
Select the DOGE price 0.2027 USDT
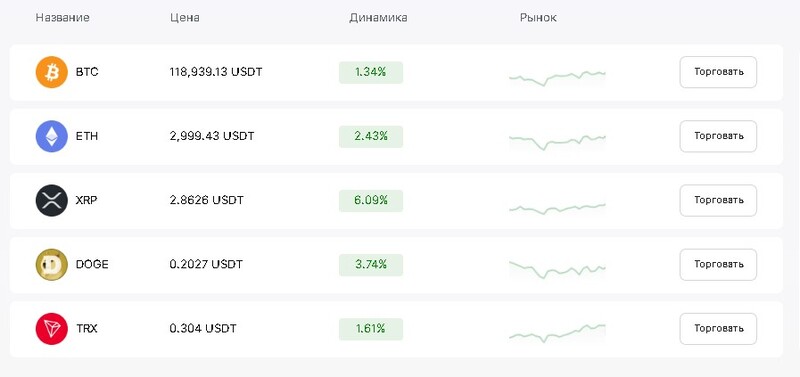coord(206,265)
